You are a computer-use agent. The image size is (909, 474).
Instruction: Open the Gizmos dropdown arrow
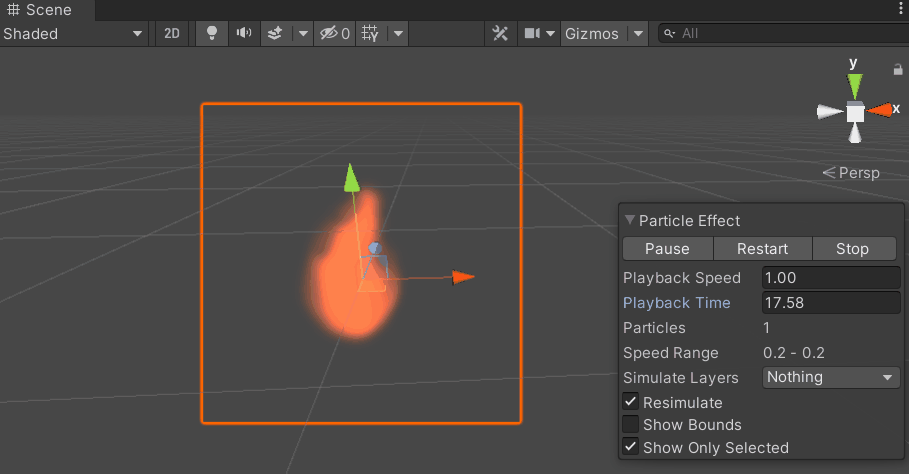click(x=638, y=34)
